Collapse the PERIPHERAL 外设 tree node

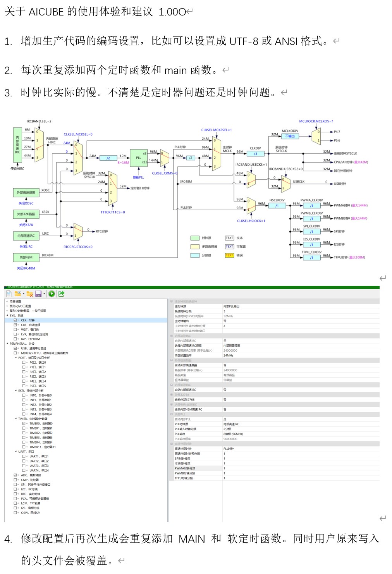pyautogui.click(x=7, y=344)
